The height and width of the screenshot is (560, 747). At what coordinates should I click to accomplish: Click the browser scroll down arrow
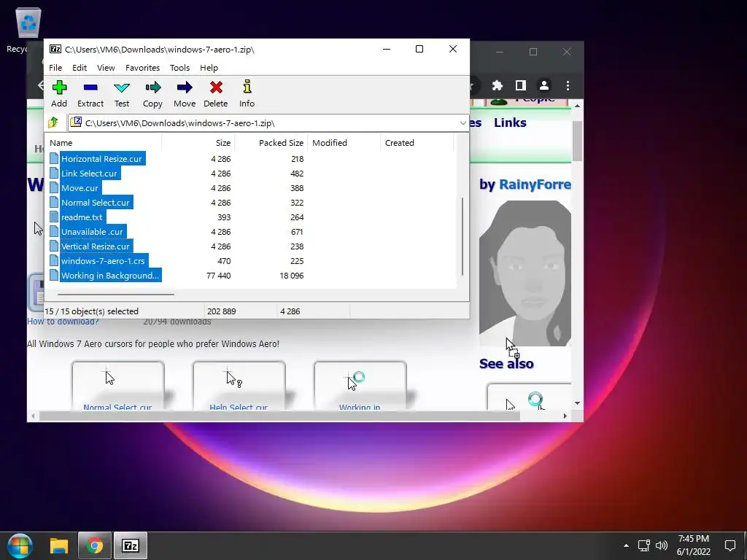click(x=577, y=403)
